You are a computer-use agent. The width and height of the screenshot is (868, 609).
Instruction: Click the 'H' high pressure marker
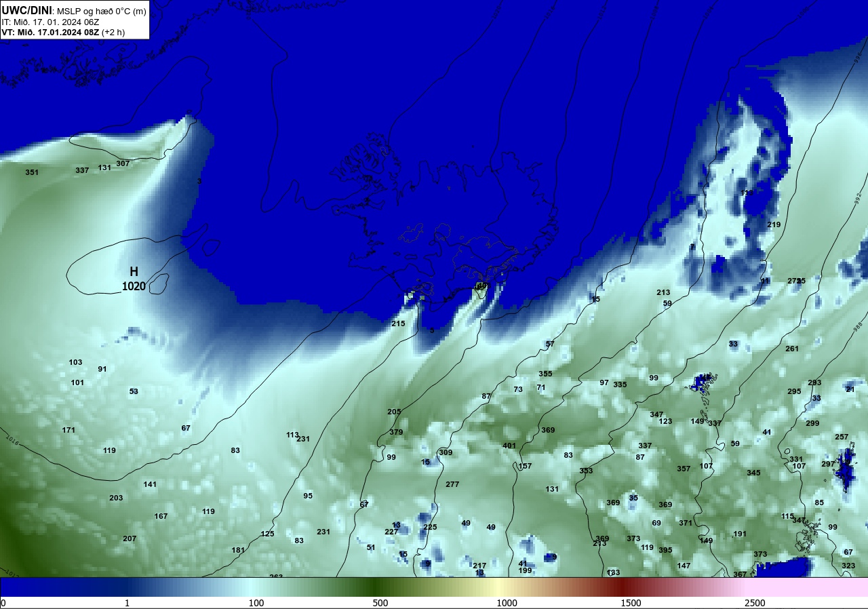134,272
